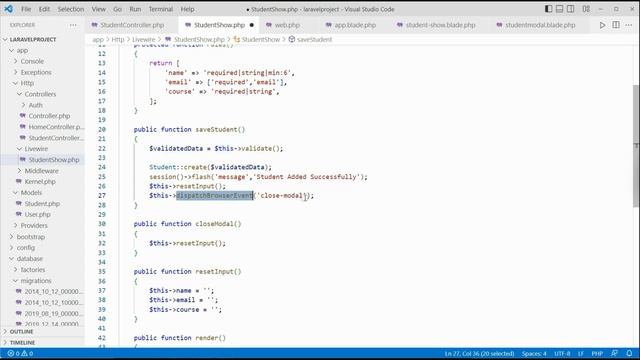Change indentation via Spaces: 4
The height and width of the screenshot is (360, 640).
[x=534, y=353]
